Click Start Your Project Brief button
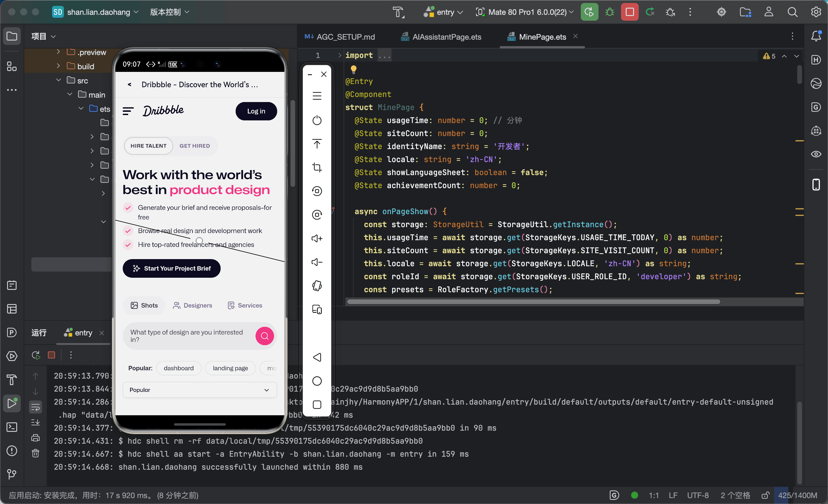 coord(172,268)
